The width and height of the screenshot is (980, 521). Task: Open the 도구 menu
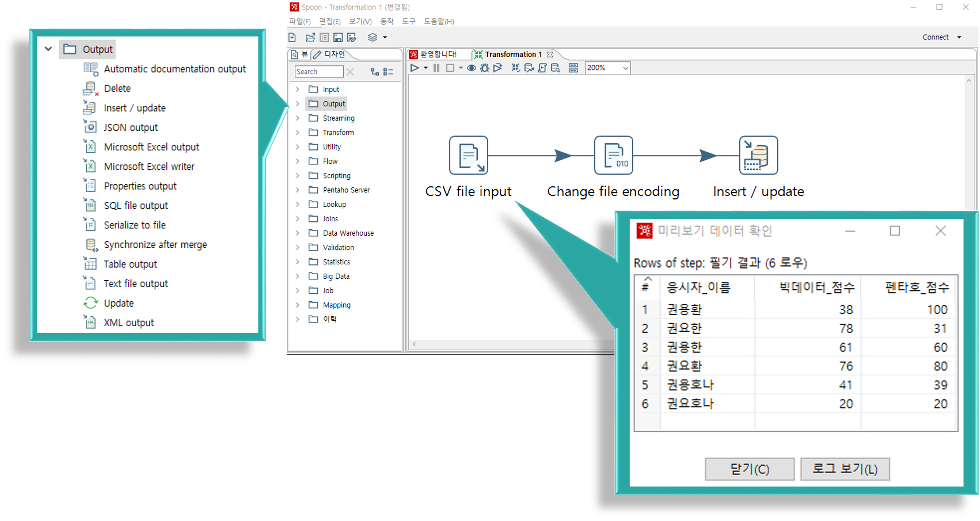coord(409,21)
